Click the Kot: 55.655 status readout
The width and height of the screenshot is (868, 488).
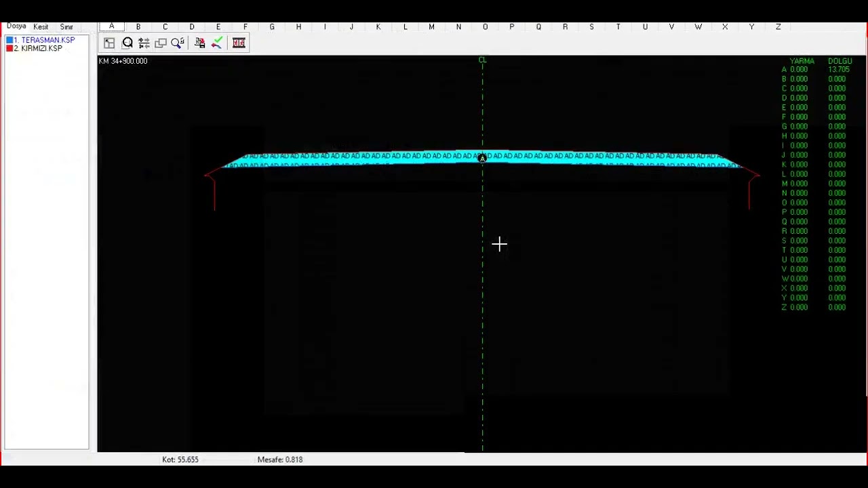coord(180,460)
